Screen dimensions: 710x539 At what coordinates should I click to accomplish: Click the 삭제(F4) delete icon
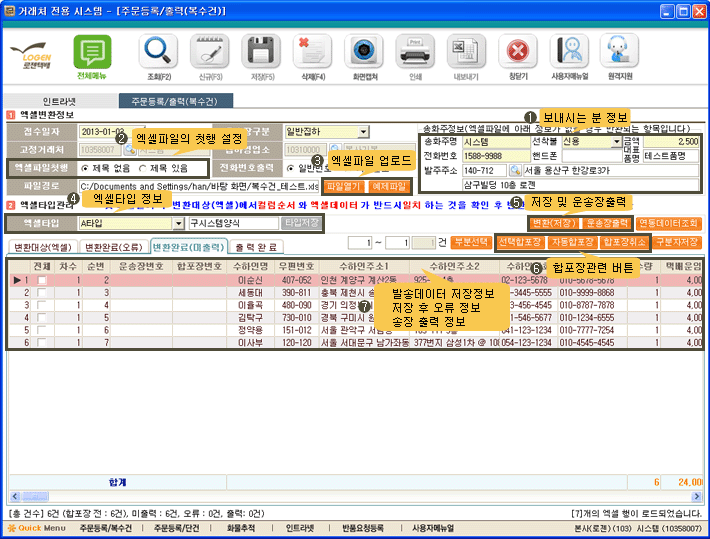pos(312,51)
